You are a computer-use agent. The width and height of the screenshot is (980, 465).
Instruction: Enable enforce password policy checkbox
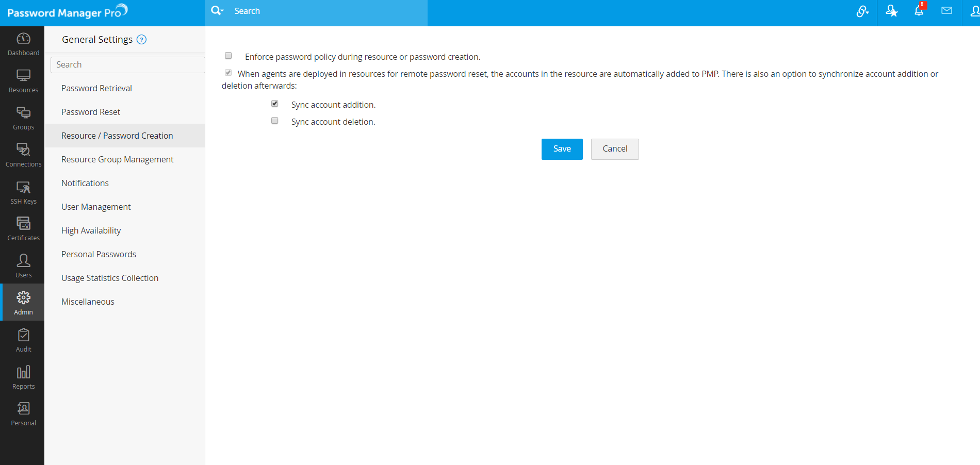[228, 56]
